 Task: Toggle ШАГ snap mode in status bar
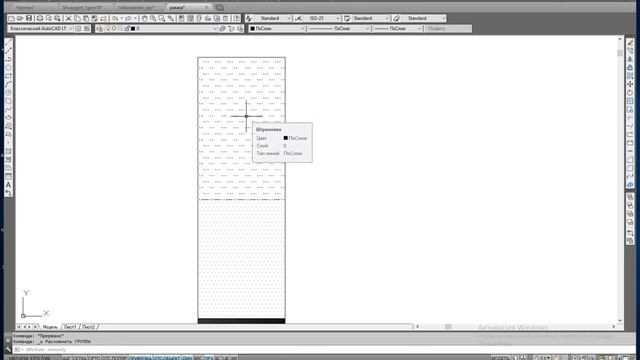tap(67, 358)
